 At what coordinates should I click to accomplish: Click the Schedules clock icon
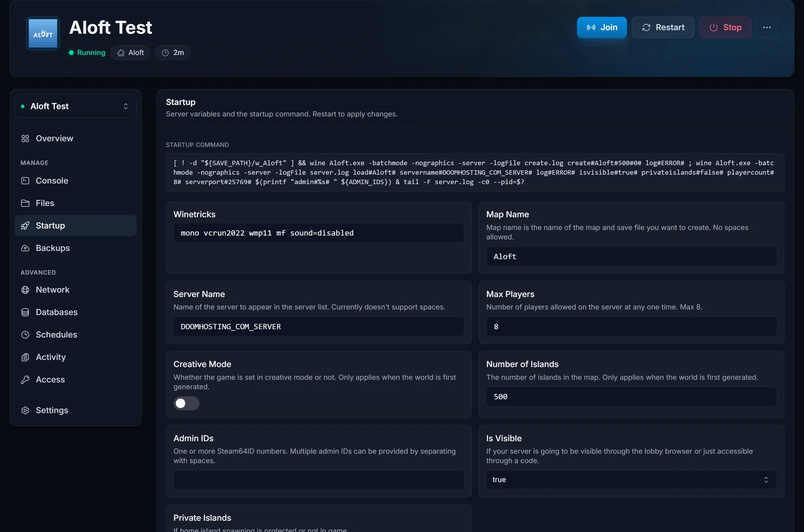(25, 335)
